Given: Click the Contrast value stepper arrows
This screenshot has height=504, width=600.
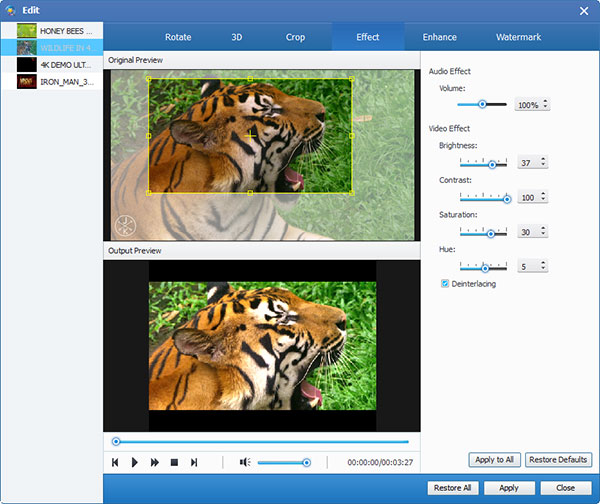Looking at the screenshot, I should (545, 198).
